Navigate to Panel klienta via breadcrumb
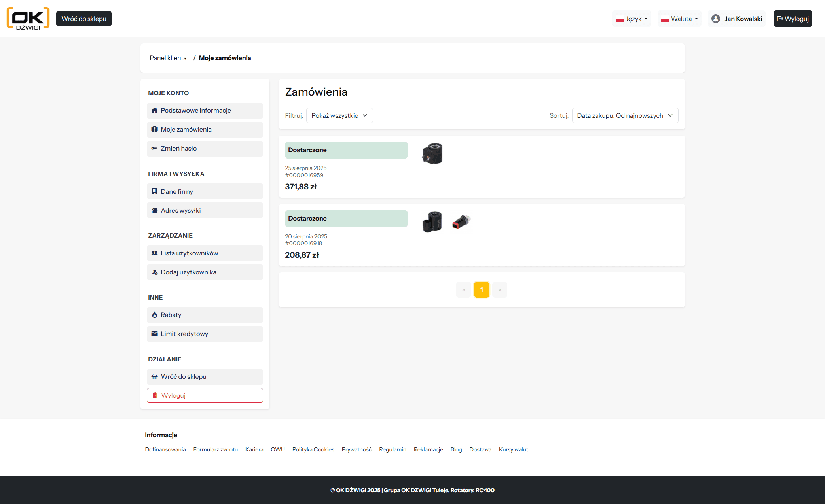This screenshot has width=825, height=504. (x=168, y=58)
